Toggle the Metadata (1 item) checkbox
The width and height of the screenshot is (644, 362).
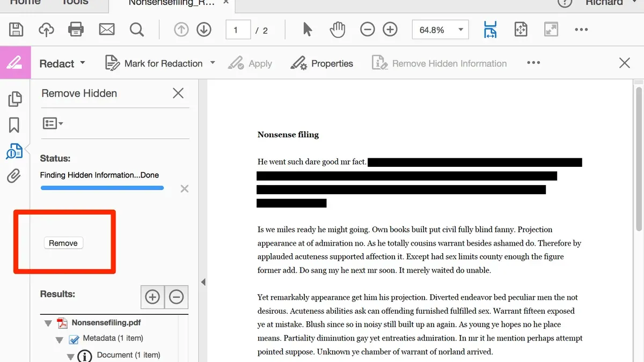coord(74,339)
